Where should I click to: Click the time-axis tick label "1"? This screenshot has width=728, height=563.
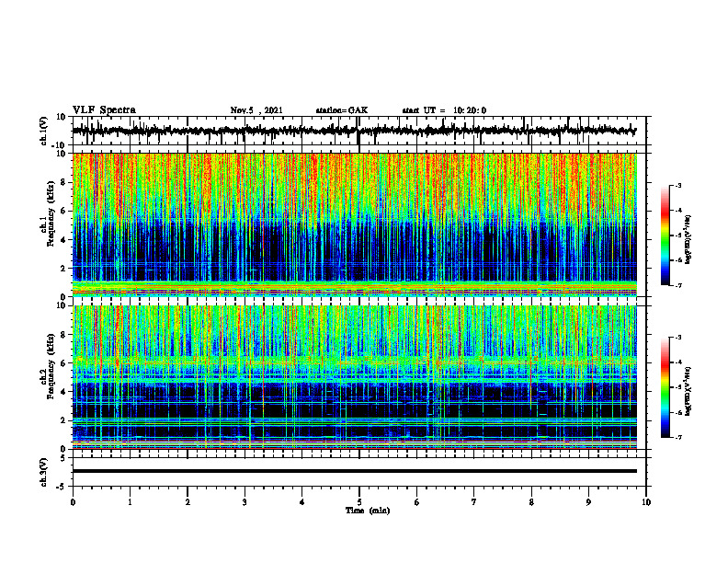(x=130, y=502)
